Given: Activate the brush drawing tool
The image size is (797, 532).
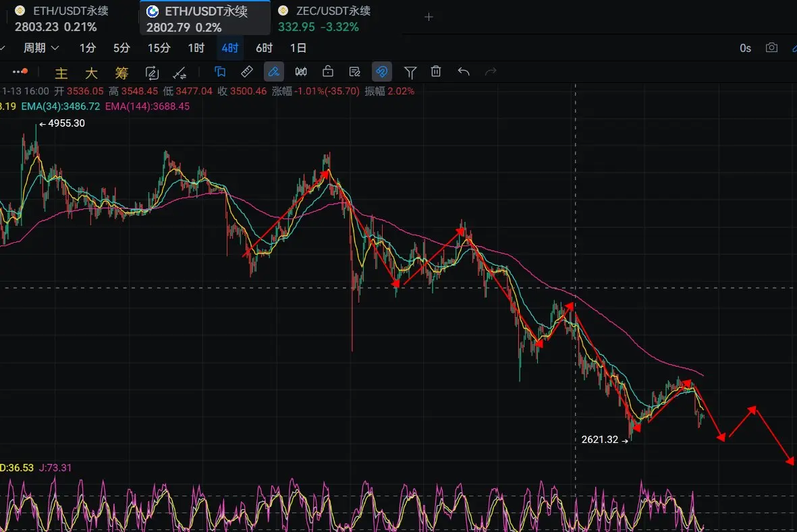Looking at the screenshot, I should click(274, 71).
